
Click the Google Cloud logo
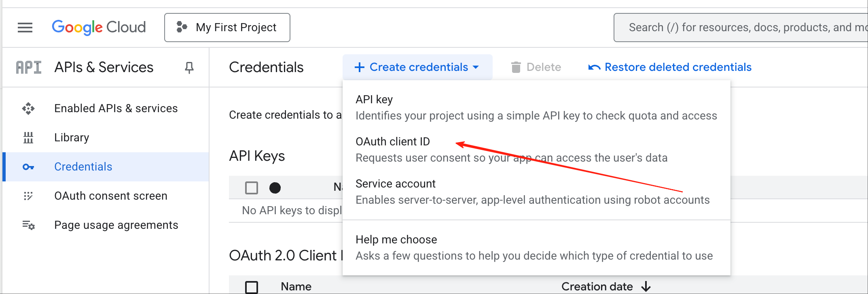[99, 28]
